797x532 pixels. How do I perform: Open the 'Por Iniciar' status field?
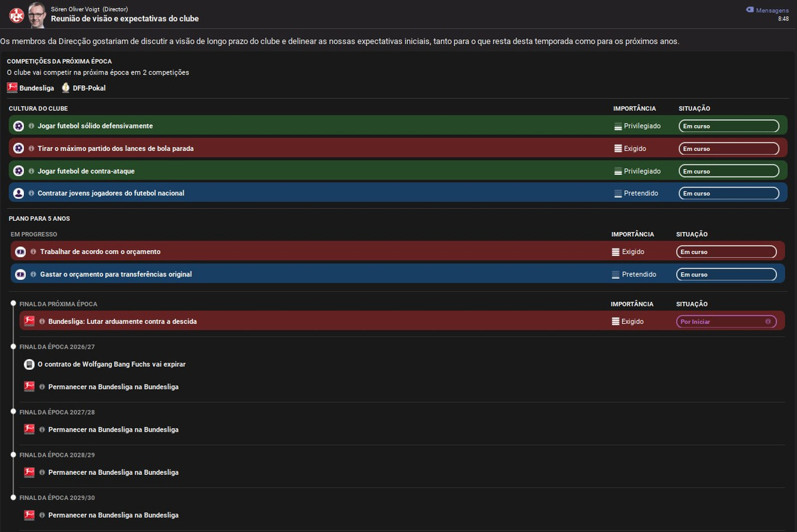click(x=726, y=321)
